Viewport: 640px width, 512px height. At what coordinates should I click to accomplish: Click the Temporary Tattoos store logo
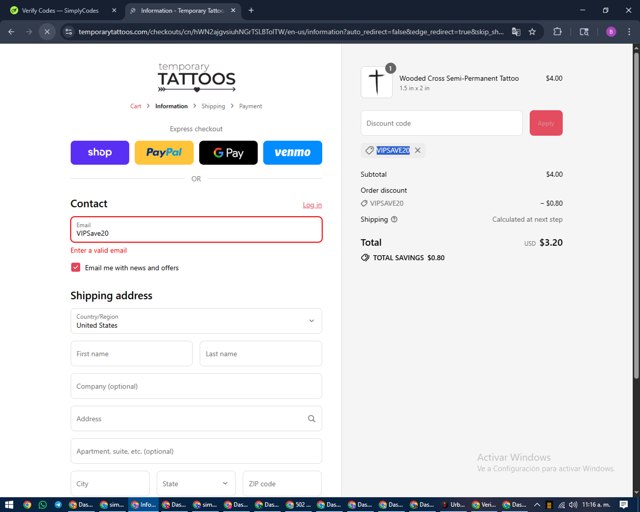[x=196, y=77]
